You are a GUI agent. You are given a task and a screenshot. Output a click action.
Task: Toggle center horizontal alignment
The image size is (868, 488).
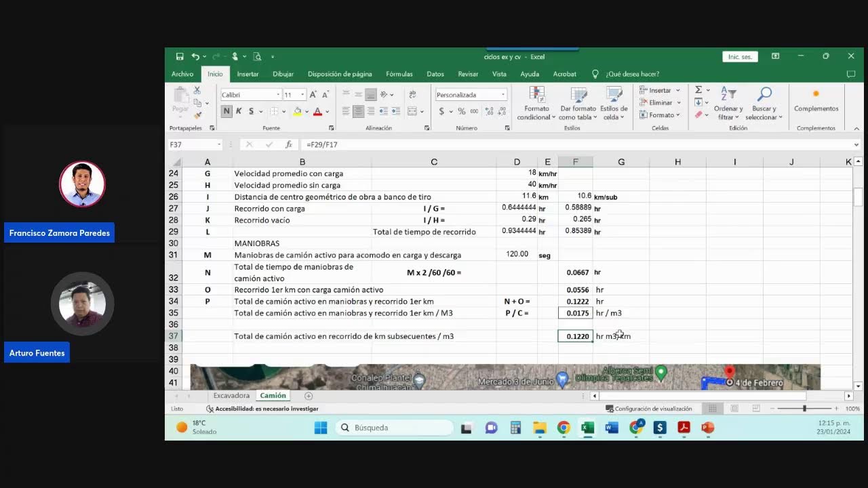pos(359,111)
